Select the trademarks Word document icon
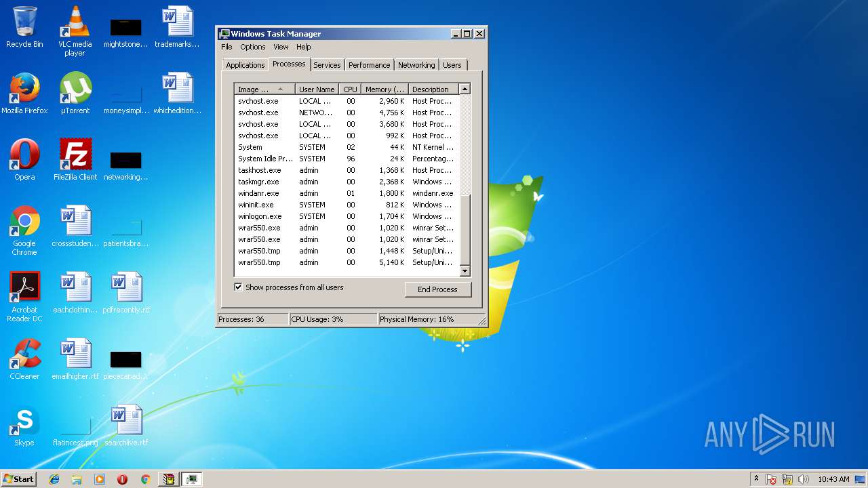The width and height of the screenshot is (868, 488). (177, 27)
